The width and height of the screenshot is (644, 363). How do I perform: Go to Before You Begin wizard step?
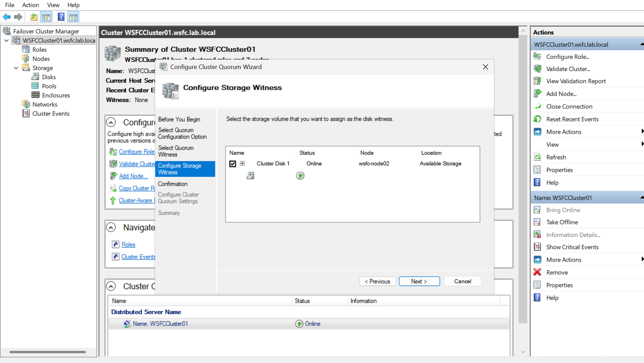pyautogui.click(x=179, y=119)
